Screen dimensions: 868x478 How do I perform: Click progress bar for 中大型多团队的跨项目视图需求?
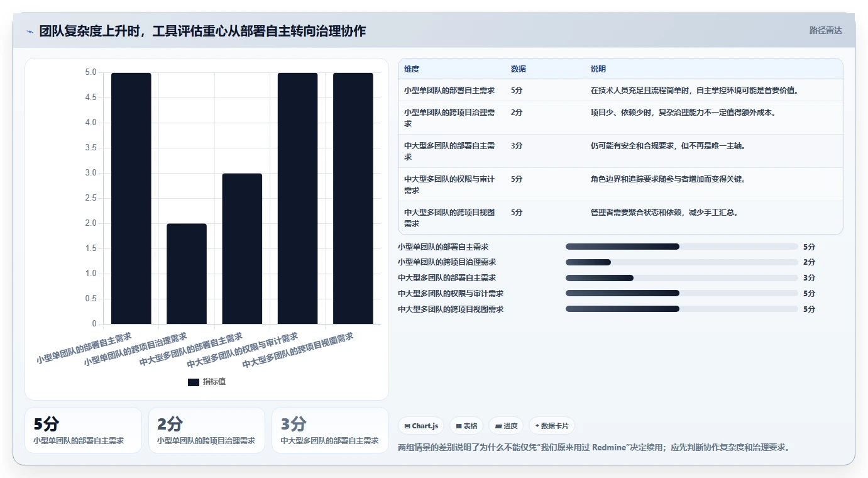(682, 309)
